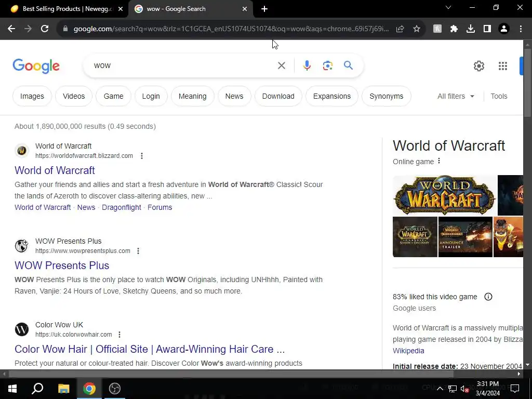
Task: Click the forward navigation arrow
Action: coord(28,29)
